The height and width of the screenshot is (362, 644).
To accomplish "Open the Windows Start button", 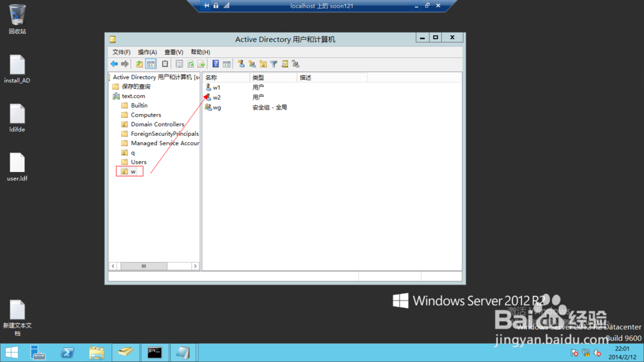I will 12,352.
